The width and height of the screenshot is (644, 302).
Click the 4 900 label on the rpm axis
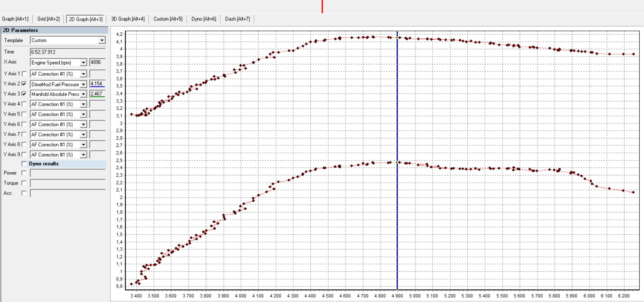pos(397,296)
